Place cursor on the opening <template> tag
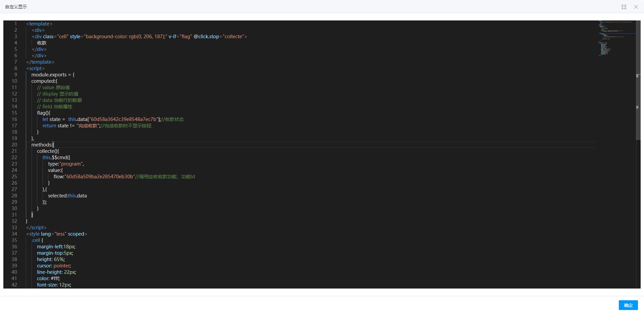 (x=39, y=24)
